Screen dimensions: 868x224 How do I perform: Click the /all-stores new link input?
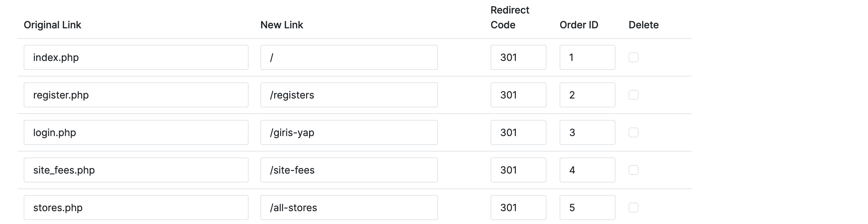(x=349, y=207)
